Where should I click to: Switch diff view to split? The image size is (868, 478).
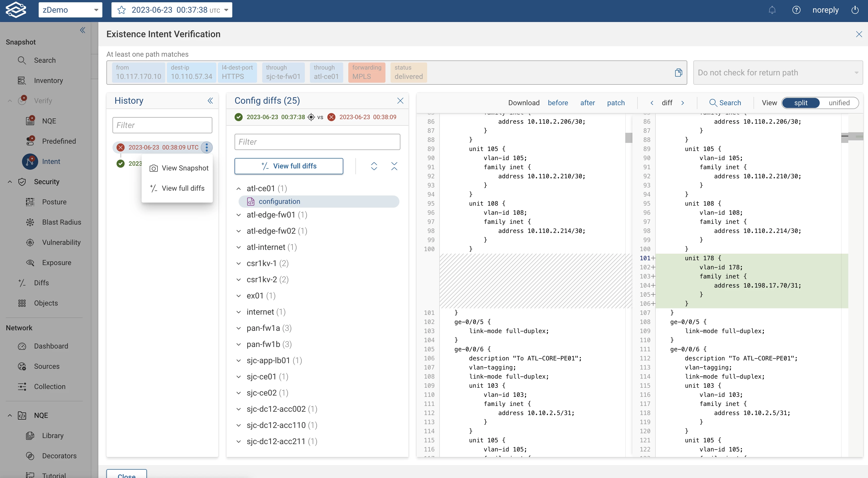pos(801,103)
